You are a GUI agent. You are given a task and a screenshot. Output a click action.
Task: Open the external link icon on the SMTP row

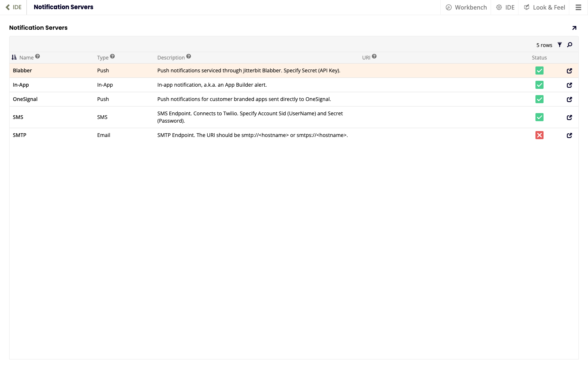pos(569,135)
